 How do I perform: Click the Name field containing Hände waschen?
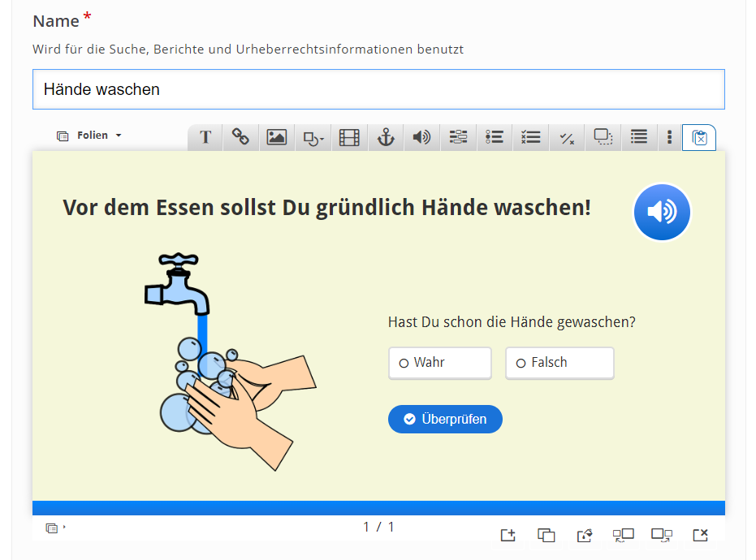[x=378, y=89]
